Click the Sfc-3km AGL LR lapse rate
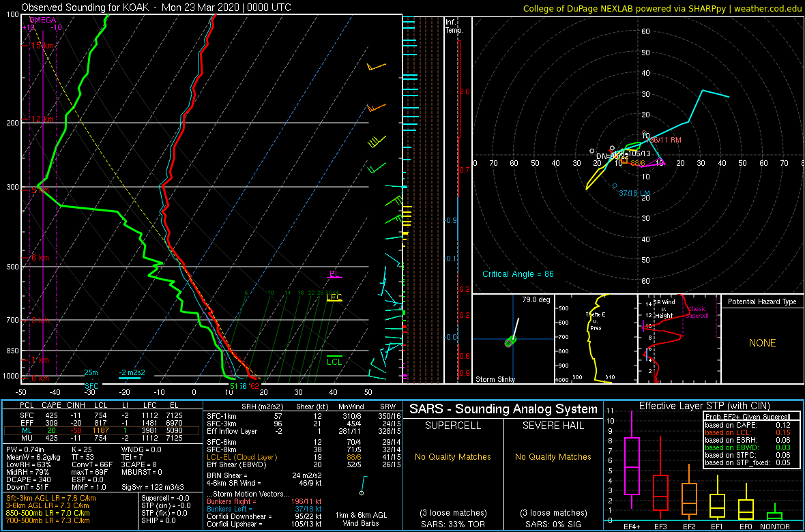 coord(51,498)
